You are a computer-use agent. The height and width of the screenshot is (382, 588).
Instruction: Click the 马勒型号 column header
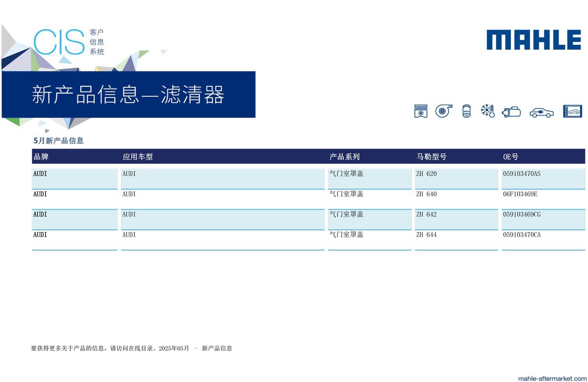pyautogui.click(x=431, y=157)
